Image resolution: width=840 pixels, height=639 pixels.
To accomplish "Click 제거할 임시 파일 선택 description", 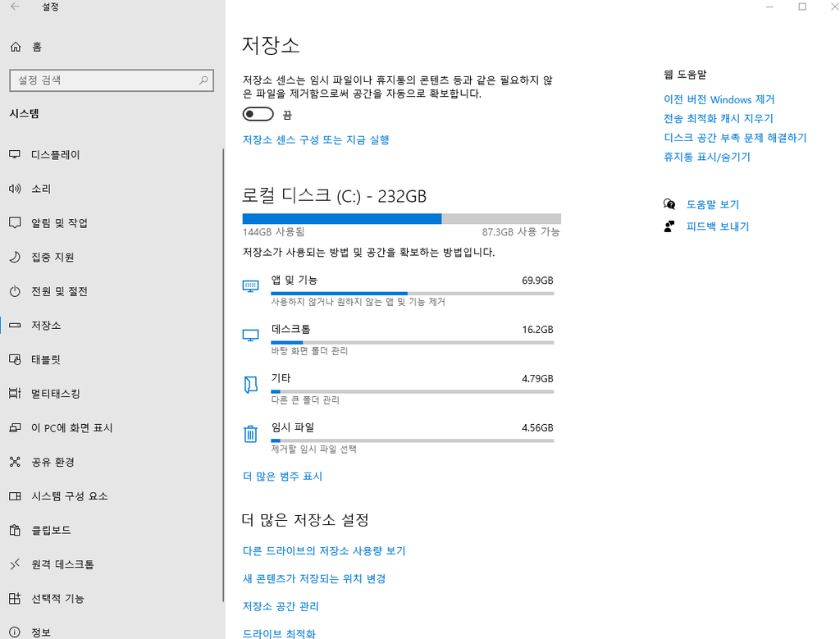I will click(314, 449).
